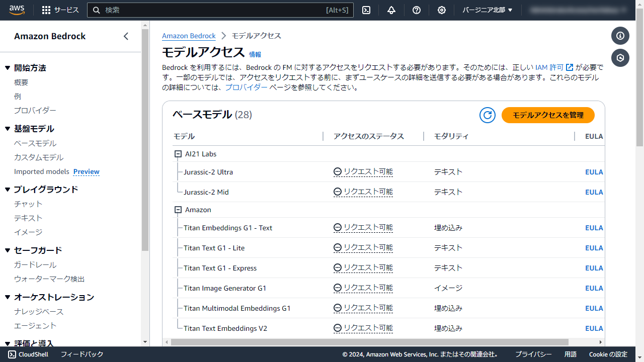The image size is (644, 362).
Task: Collapse the オーケストレーション sidebar section
Action: 8,297
